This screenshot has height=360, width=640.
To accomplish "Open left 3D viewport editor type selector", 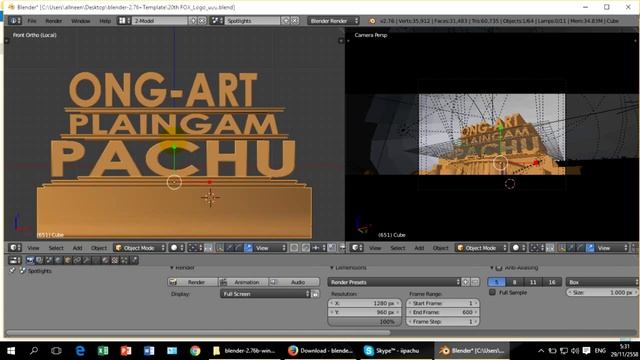I will pyautogui.click(x=15, y=248).
